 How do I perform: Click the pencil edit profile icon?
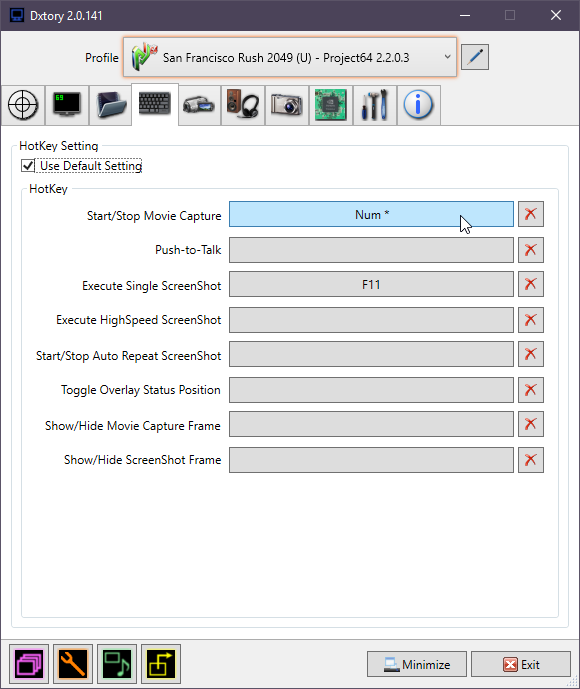(475, 57)
